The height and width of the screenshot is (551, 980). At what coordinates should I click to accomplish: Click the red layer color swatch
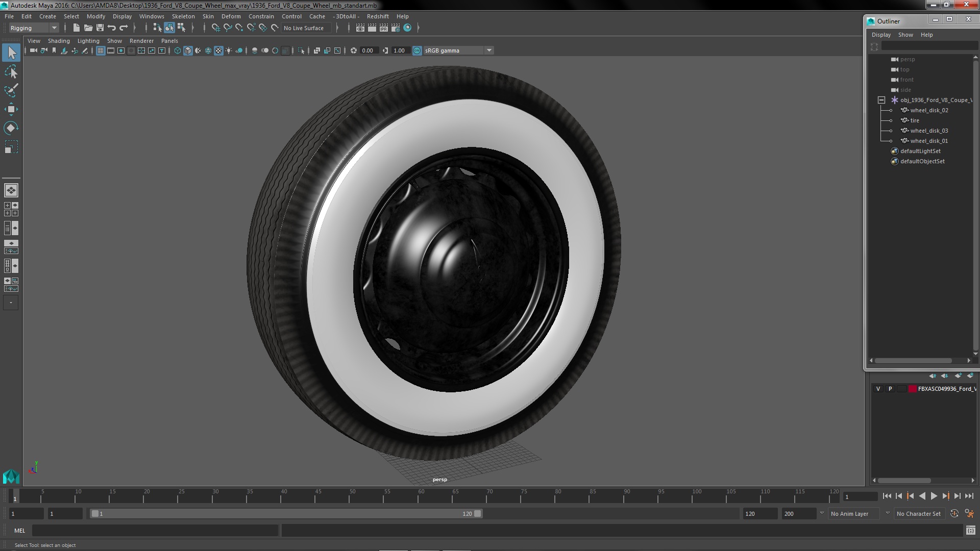[x=912, y=389]
